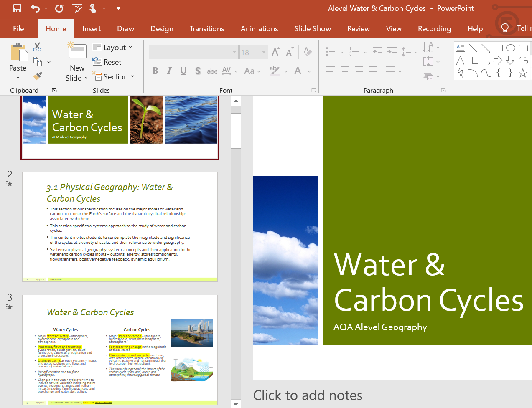Click the slide panel scrollbar thumb

(x=236, y=131)
